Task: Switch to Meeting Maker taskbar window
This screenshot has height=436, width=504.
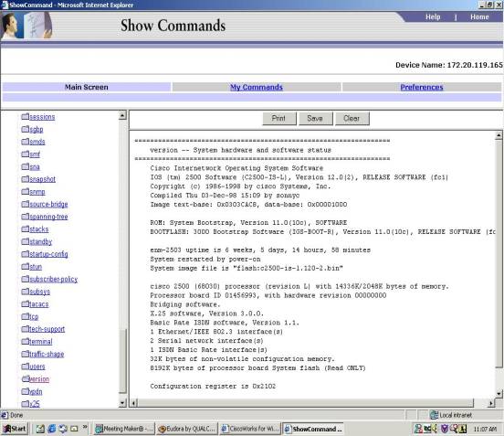Action: (124, 429)
